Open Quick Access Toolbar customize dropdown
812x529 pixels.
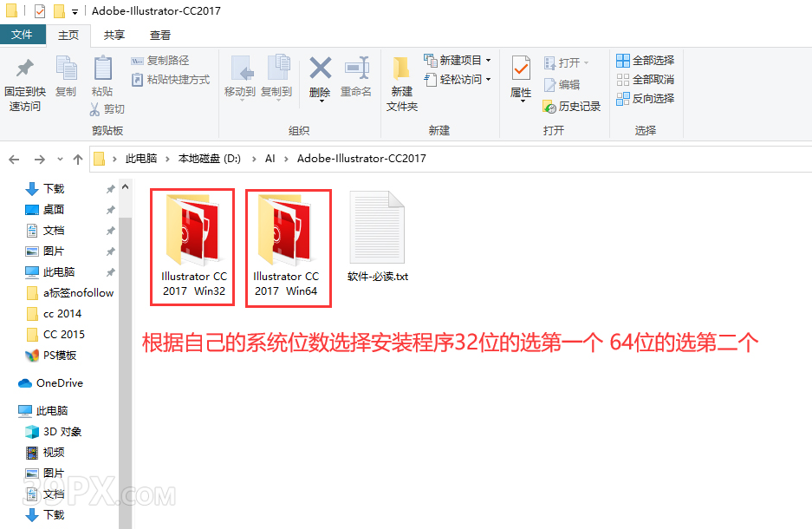click(75, 11)
